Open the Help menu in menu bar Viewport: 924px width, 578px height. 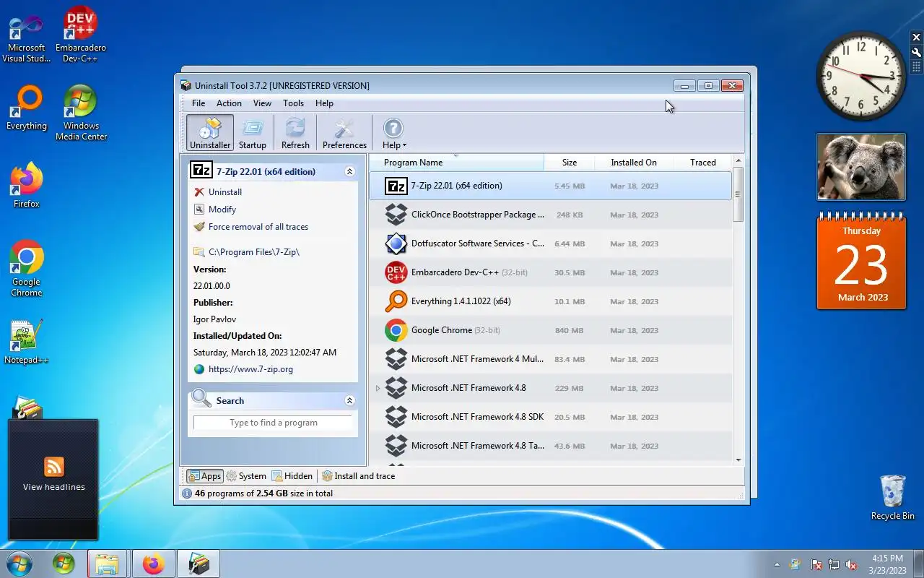coord(324,103)
